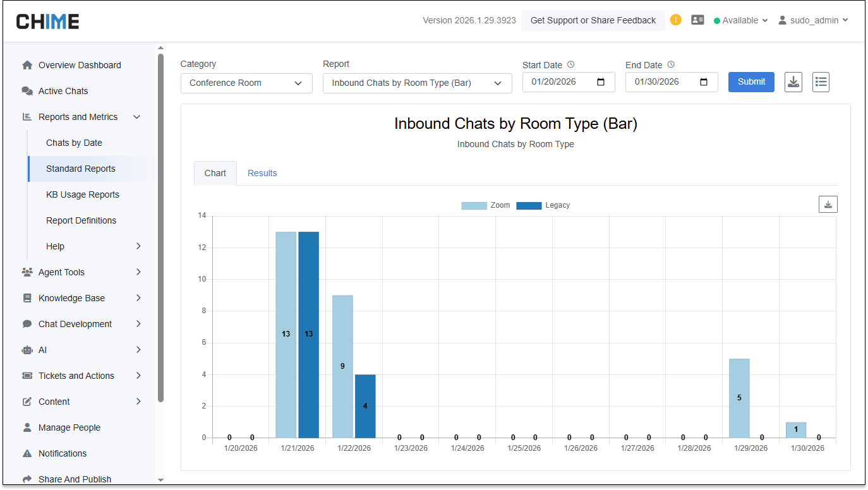
Task: Open the Start Date calendar picker icon
Action: tap(601, 82)
